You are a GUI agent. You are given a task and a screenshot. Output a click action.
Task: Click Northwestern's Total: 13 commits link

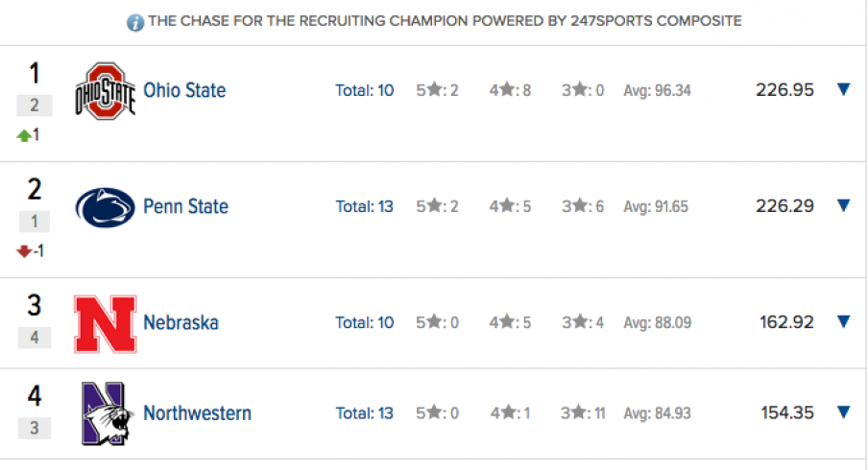[364, 413]
